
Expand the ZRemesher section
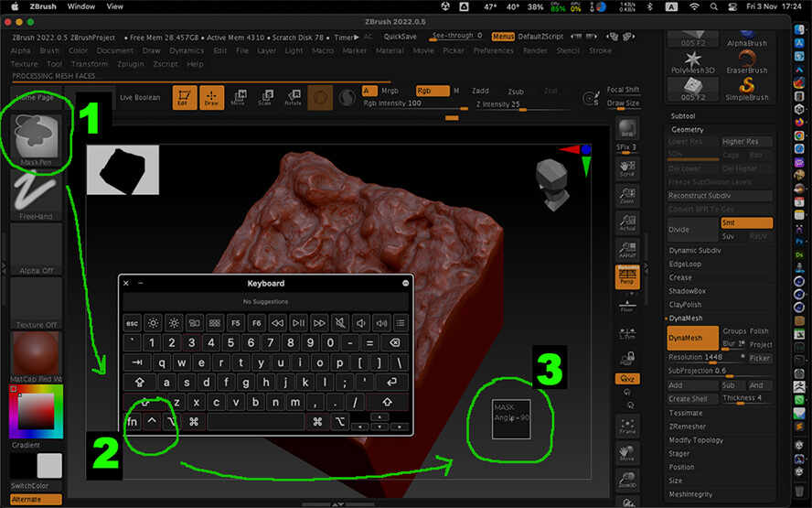point(688,426)
